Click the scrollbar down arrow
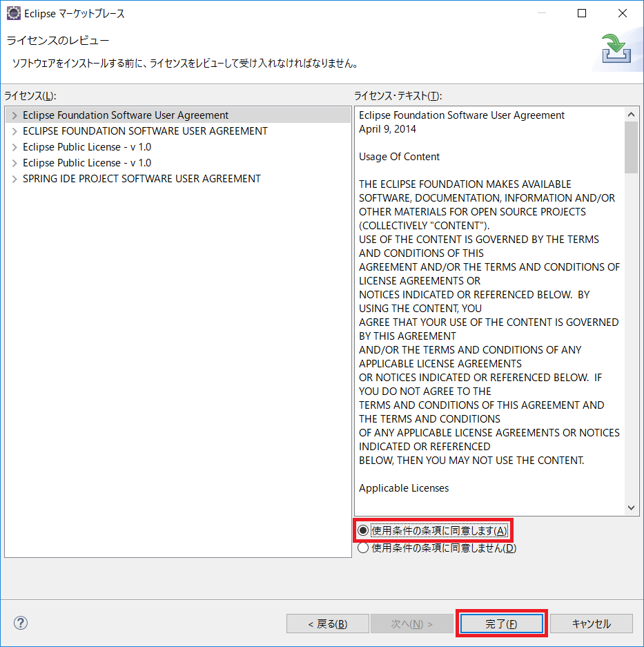 coord(632,508)
